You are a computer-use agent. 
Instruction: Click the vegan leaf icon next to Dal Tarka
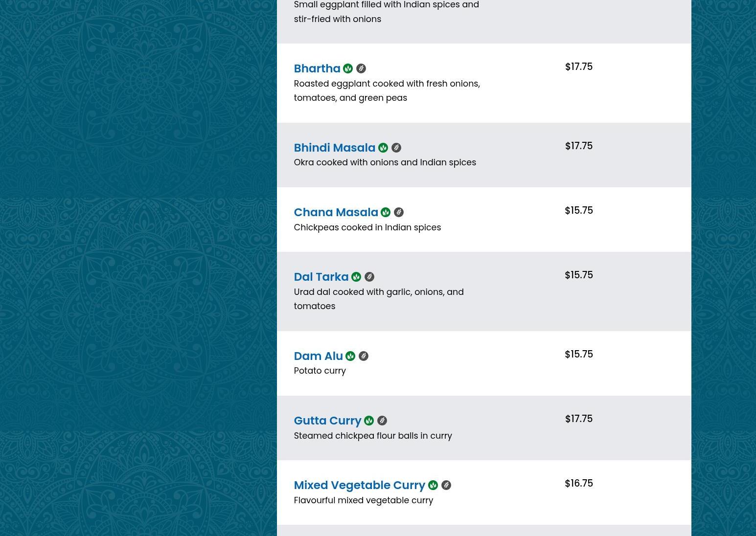point(356,277)
